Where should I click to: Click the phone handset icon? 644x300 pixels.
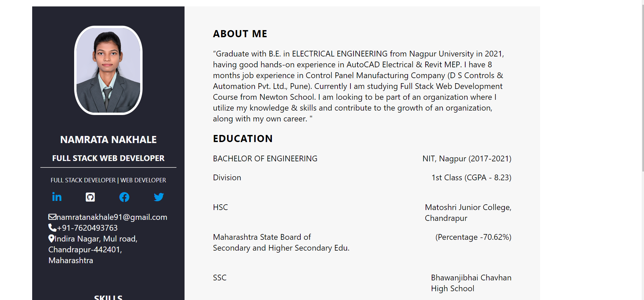coord(52,228)
